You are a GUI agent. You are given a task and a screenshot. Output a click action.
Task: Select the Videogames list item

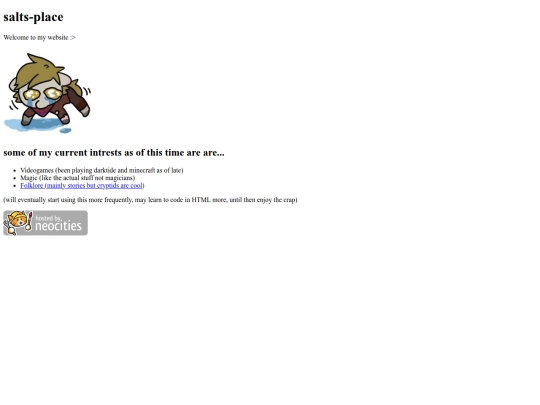(102, 170)
